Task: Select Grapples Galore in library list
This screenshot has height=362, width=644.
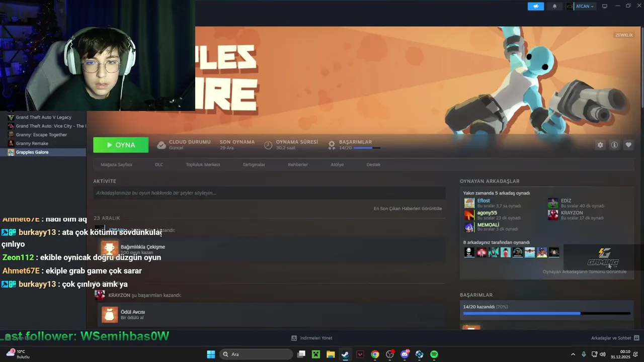Action: click(43, 152)
